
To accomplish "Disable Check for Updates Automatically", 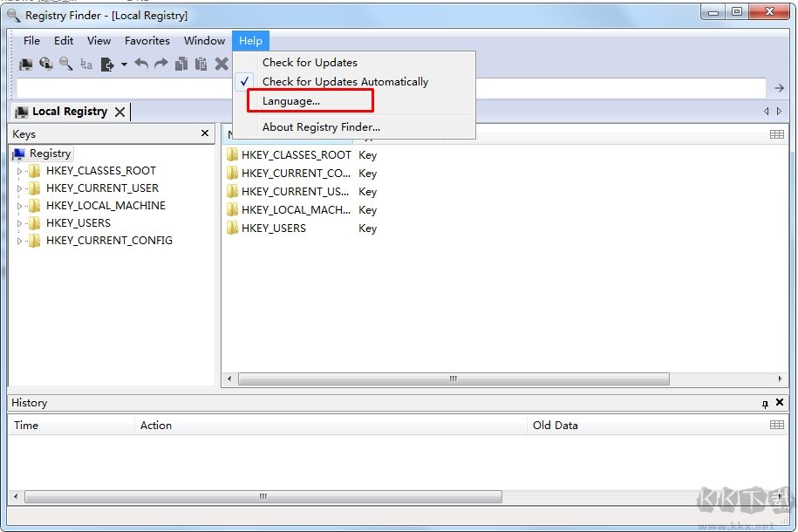I will (x=344, y=81).
